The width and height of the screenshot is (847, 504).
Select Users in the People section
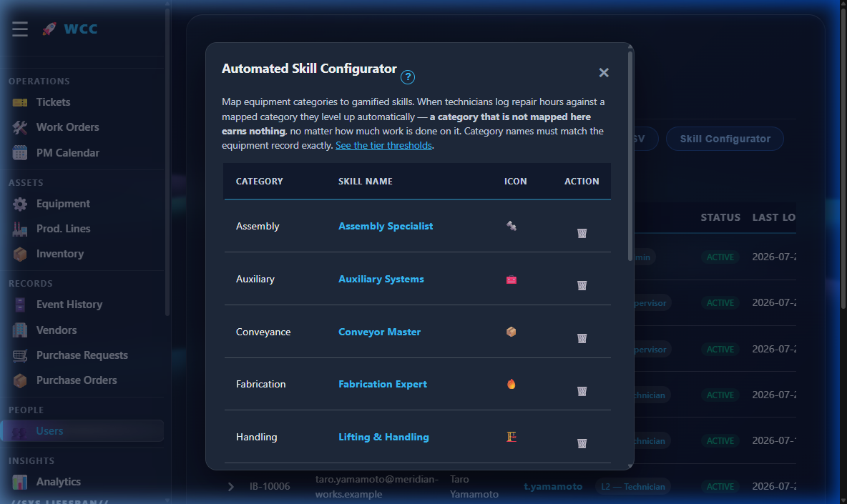pyautogui.click(x=82, y=431)
